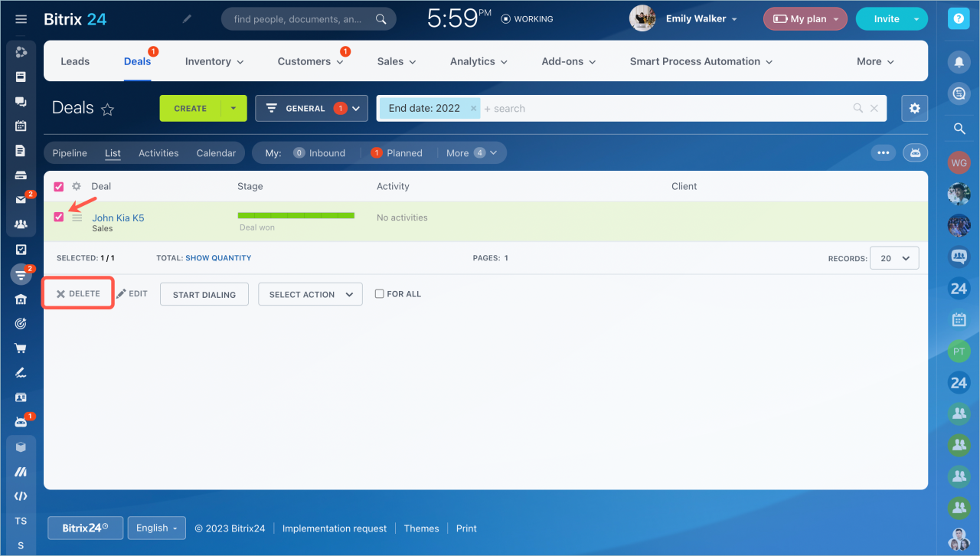Click Show Quantity link
The height and width of the screenshot is (556, 980).
coord(218,258)
